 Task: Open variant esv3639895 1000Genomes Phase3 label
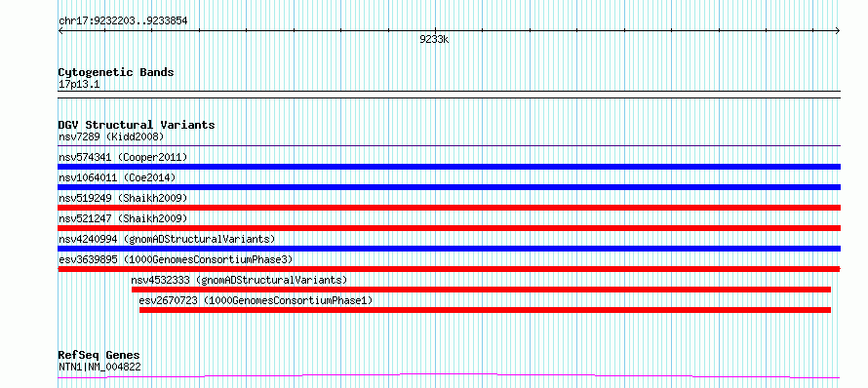click(176, 259)
